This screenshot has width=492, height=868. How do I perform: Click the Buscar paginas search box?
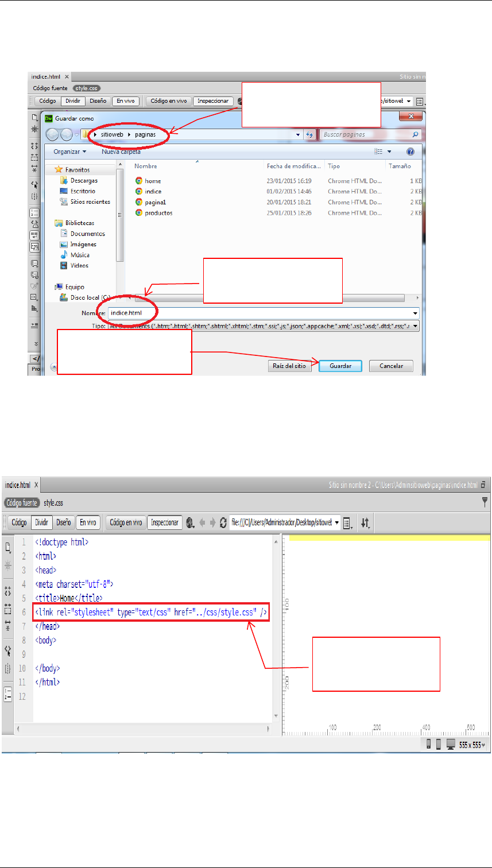(x=370, y=134)
